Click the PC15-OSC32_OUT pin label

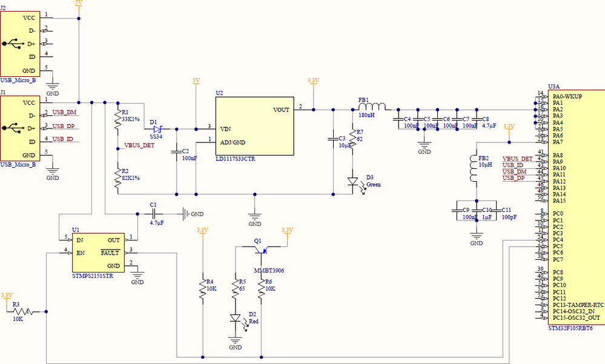[x=576, y=318]
